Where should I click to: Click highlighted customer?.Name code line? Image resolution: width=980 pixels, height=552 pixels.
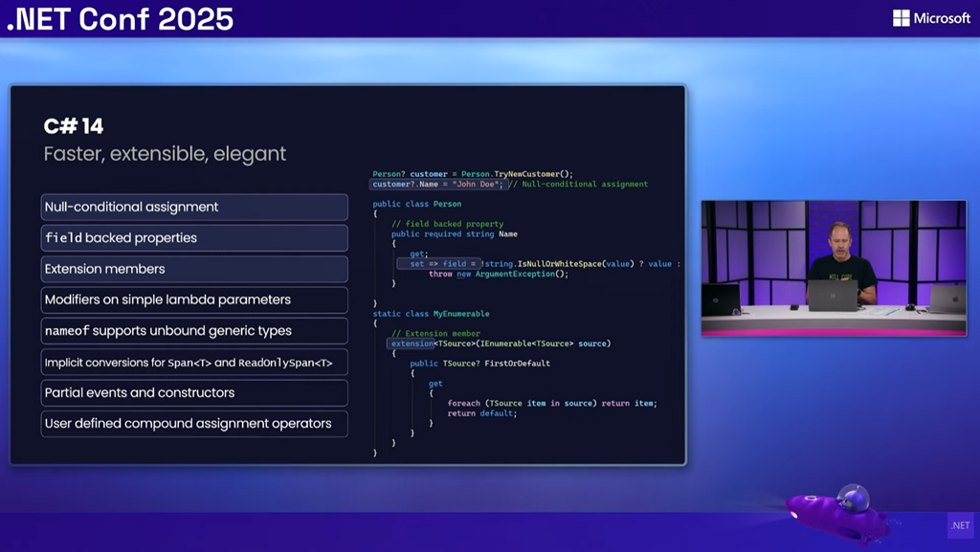click(x=437, y=185)
